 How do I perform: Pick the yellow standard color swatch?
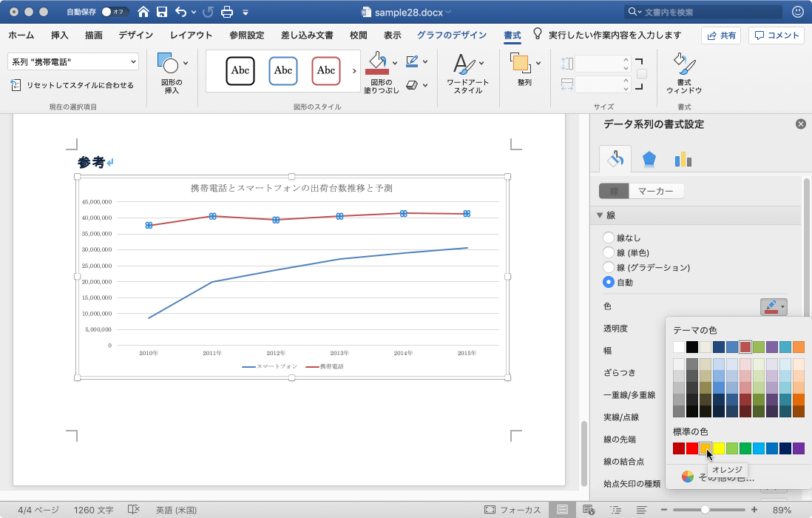[719, 448]
